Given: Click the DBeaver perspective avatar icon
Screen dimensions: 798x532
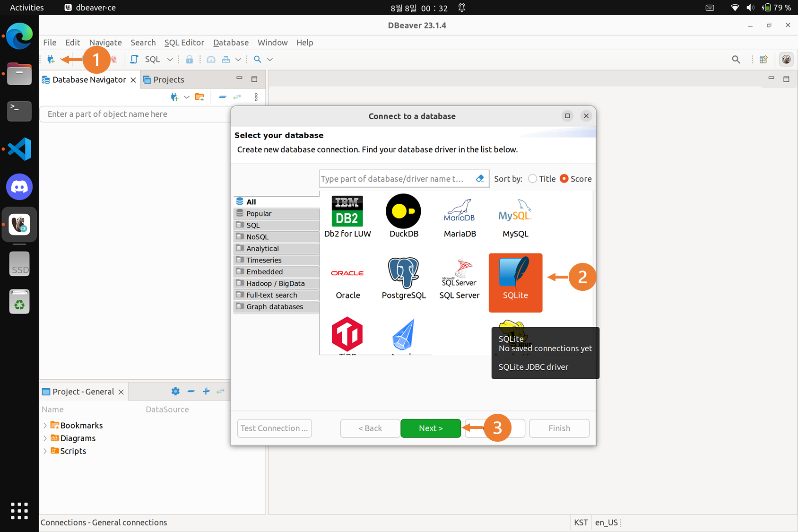Looking at the screenshot, I should pyautogui.click(x=786, y=59).
